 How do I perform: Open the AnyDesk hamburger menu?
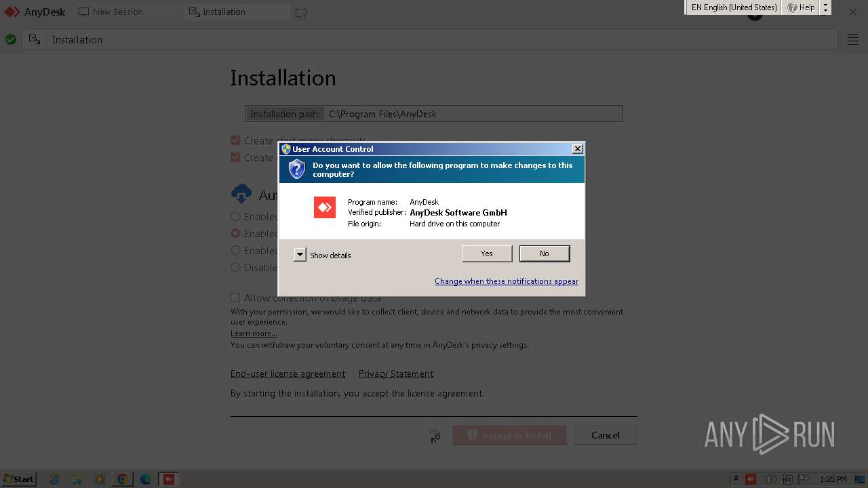853,40
